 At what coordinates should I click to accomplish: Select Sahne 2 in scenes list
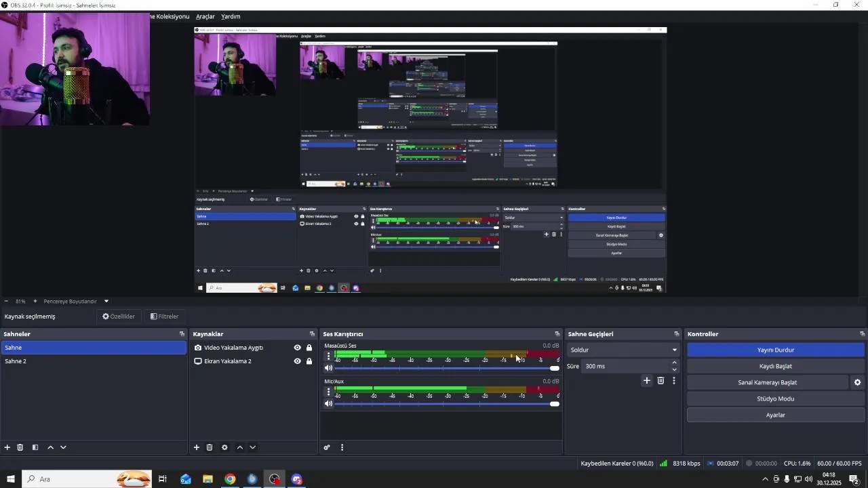[x=94, y=361]
